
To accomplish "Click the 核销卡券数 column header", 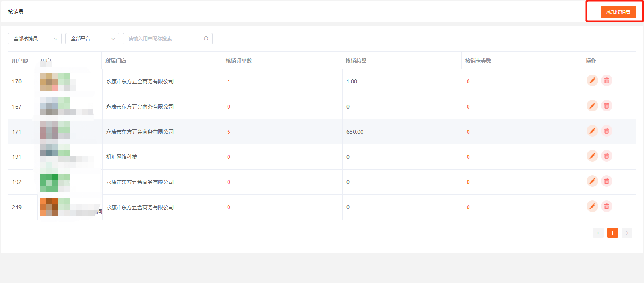I will point(478,61).
